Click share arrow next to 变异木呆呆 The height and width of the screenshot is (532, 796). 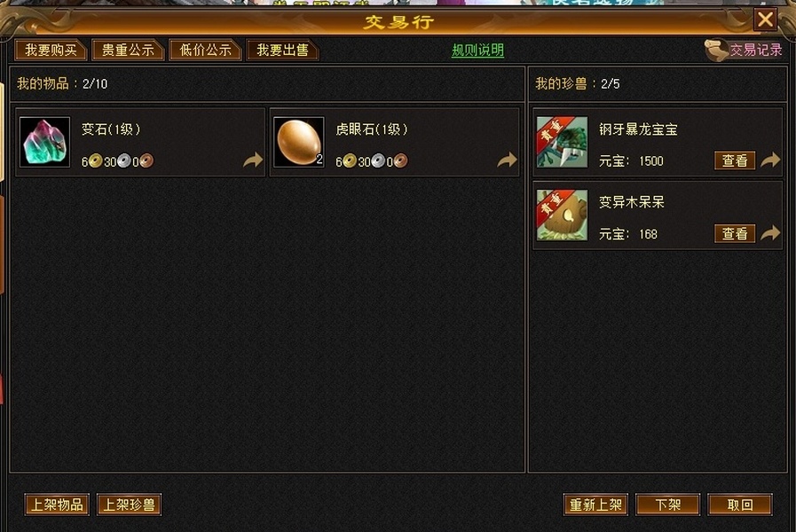coord(770,233)
